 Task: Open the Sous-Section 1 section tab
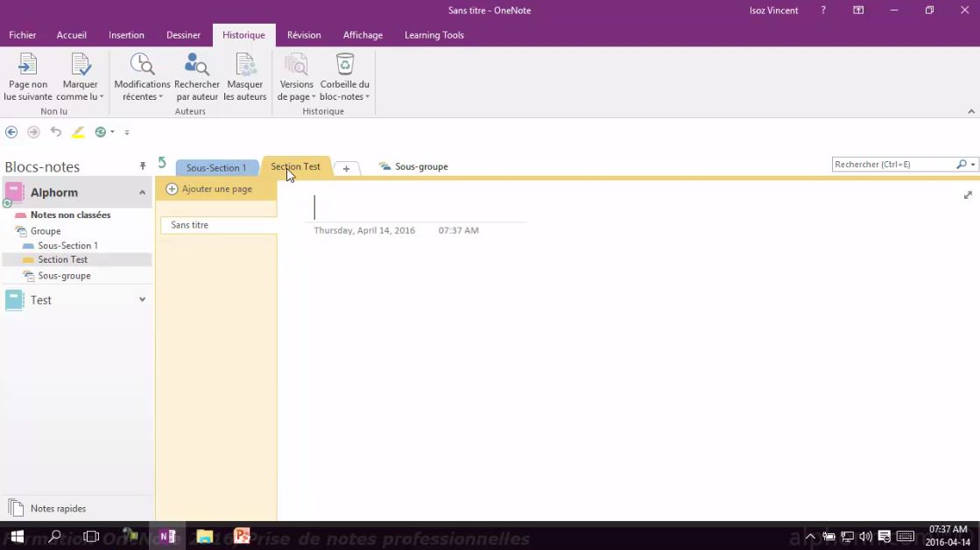[216, 167]
